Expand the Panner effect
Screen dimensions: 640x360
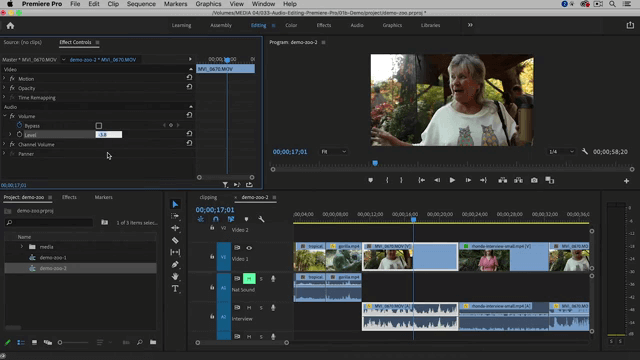tap(4, 153)
